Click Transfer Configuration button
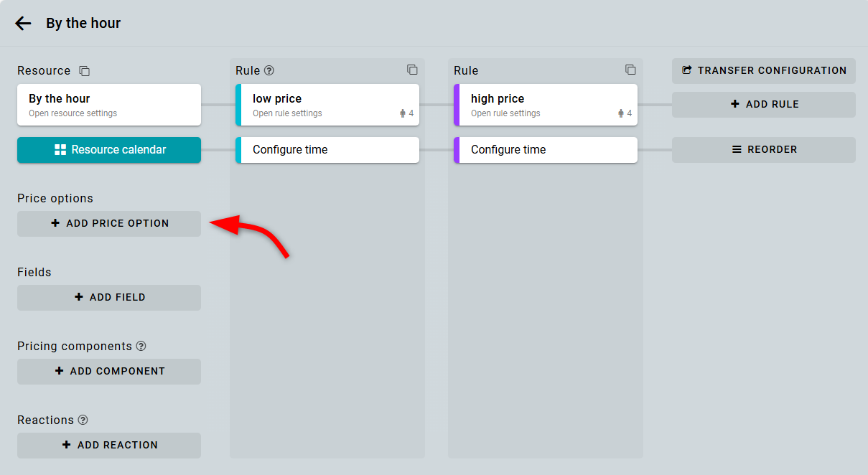Viewport: 868px width, 475px height. click(x=763, y=71)
